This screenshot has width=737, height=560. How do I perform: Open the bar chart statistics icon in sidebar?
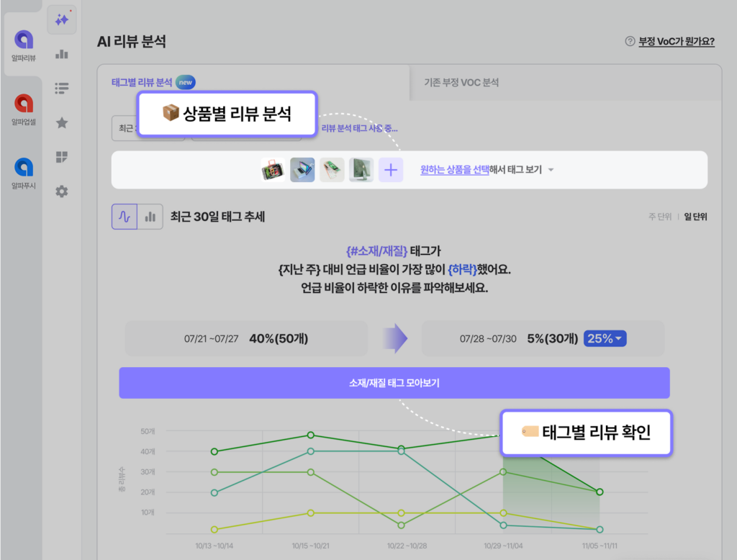point(62,53)
